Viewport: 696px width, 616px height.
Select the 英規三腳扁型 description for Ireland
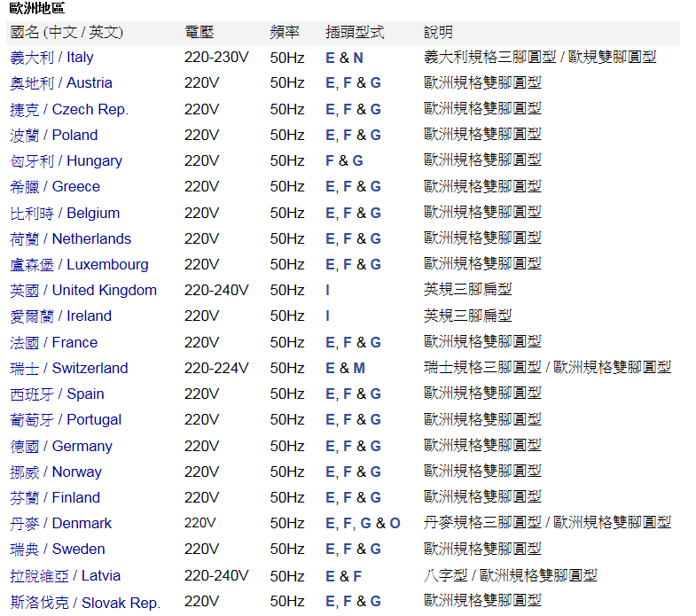(468, 316)
